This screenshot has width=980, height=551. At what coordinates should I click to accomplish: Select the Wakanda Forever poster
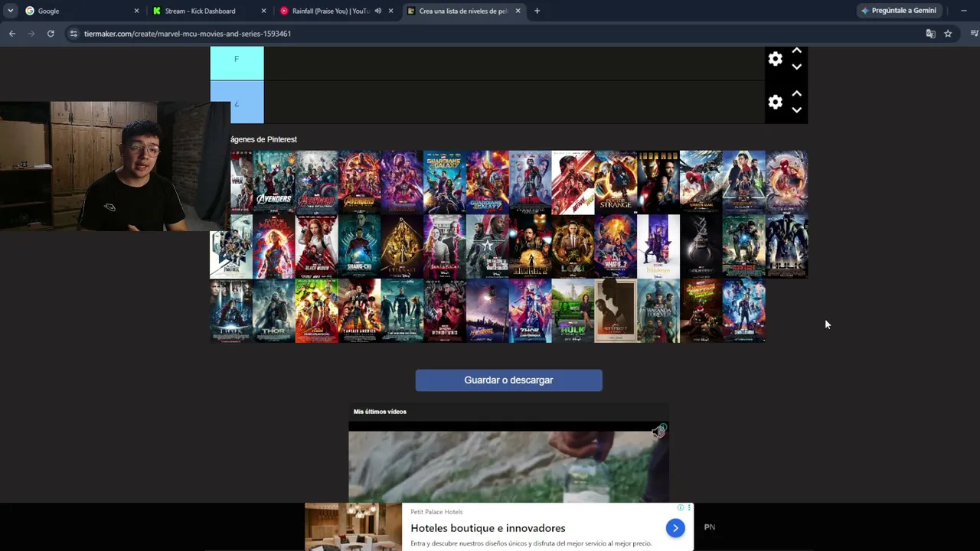point(658,311)
